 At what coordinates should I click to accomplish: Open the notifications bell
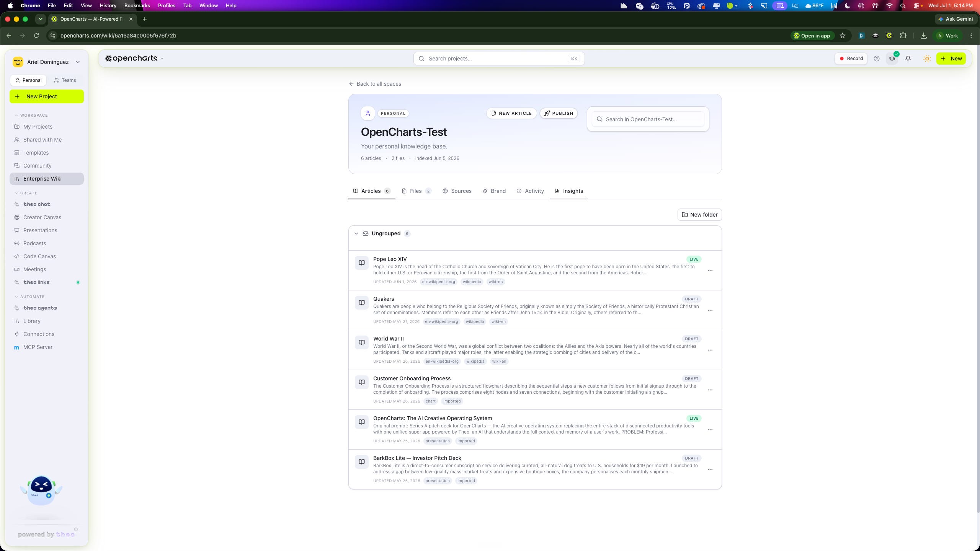(x=908, y=59)
